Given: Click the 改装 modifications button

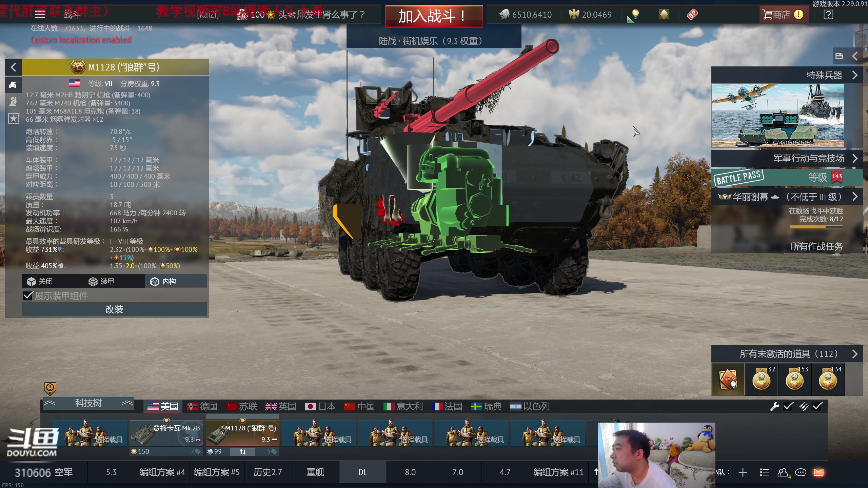Looking at the screenshot, I should (x=114, y=309).
